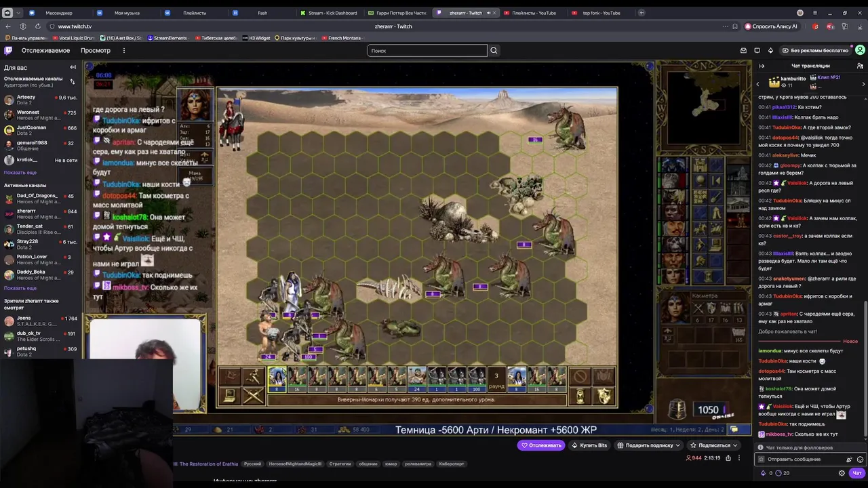
Task: Go to the Twitch home logo
Action: pyautogui.click(x=8, y=50)
